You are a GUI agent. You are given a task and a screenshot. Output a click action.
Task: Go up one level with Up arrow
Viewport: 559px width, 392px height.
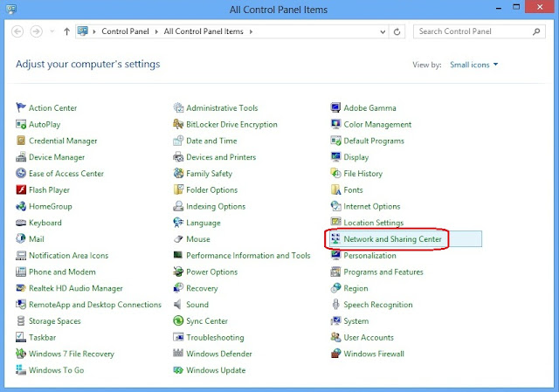(66, 31)
